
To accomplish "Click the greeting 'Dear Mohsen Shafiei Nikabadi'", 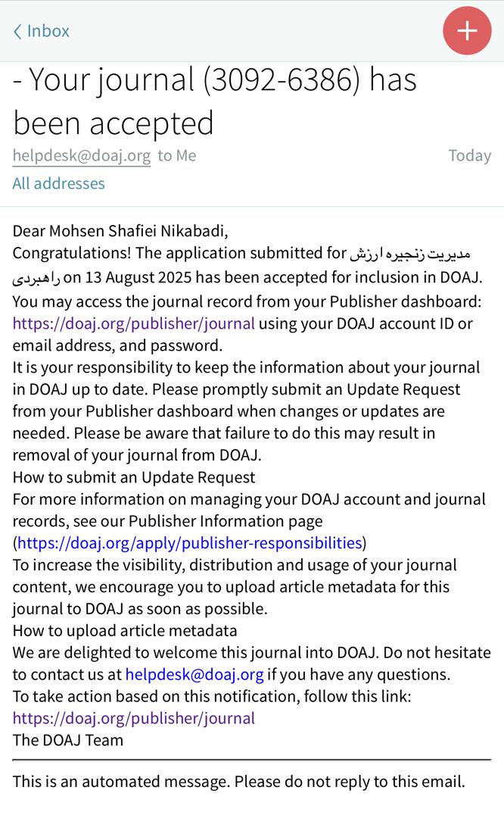I will (120, 231).
